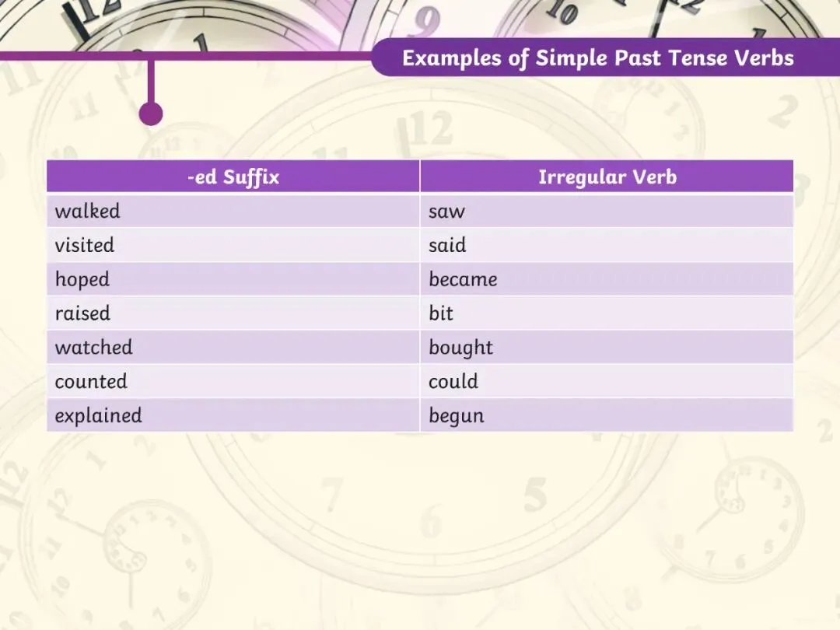This screenshot has height=630, width=840.
Task: Select the 'explained' table cell
Action: 233,415
